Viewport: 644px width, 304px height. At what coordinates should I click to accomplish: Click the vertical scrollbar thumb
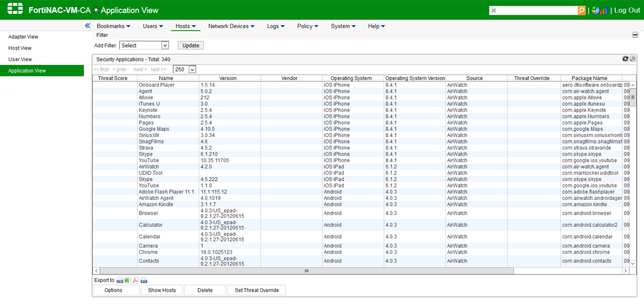point(633,97)
